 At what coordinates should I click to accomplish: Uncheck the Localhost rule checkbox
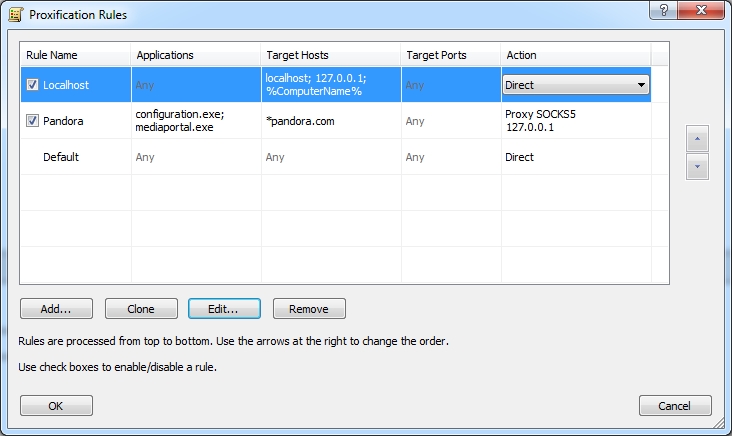33,86
